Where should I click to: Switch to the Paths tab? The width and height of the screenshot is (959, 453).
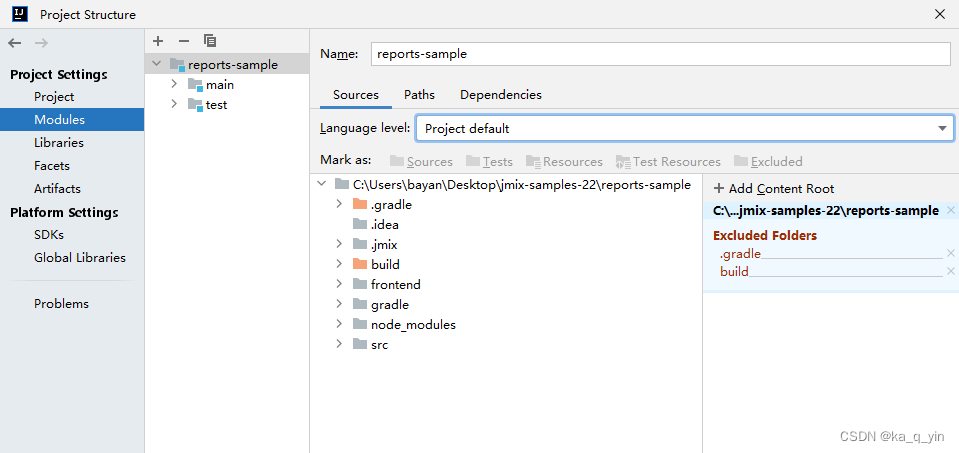pos(420,95)
